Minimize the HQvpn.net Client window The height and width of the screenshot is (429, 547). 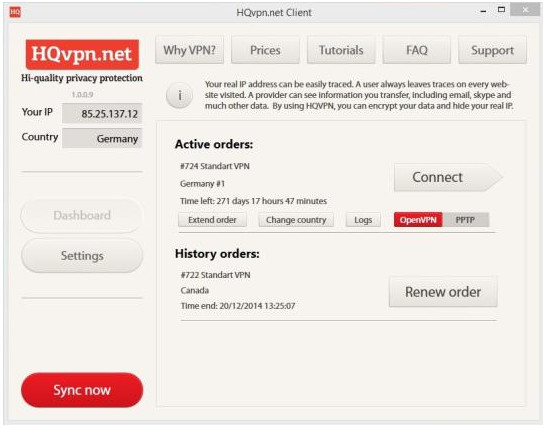483,12
